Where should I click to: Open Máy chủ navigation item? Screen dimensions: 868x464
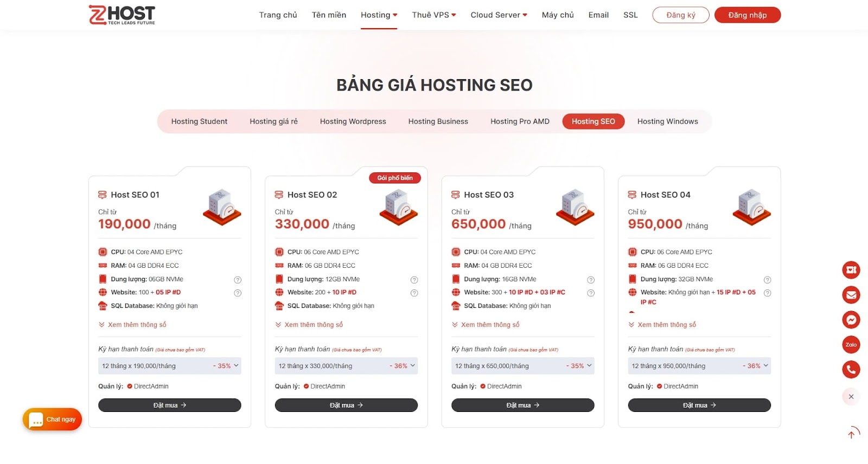pos(558,15)
